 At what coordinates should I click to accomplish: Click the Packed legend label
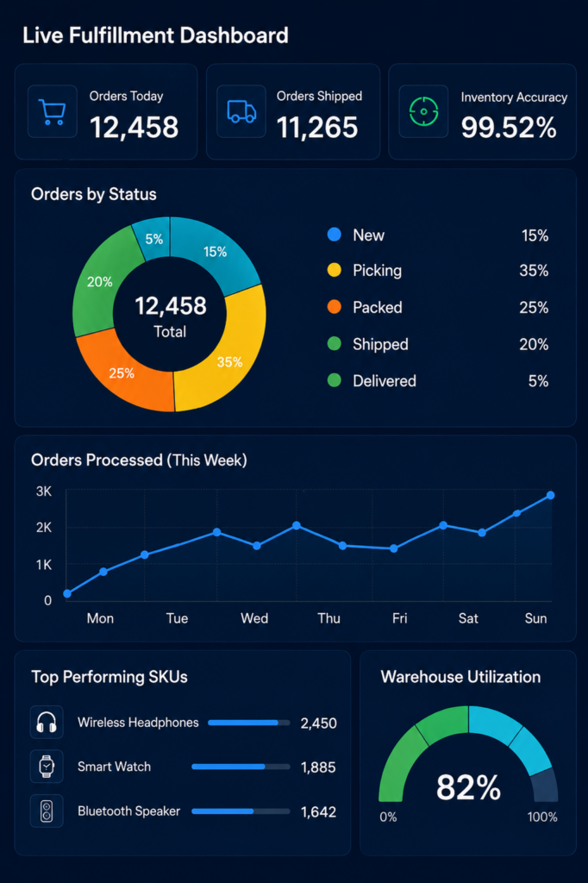click(x=378, y=308)
